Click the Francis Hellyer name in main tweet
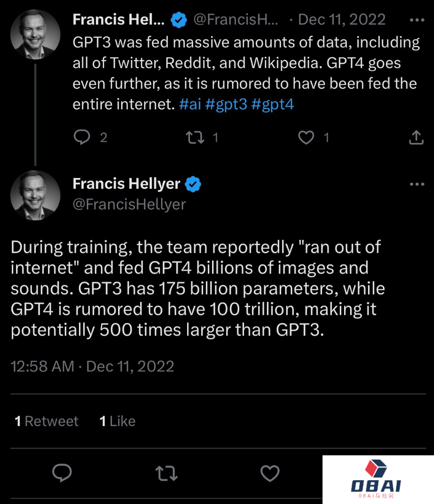The image size is (434, 504). tap(126, 184)
